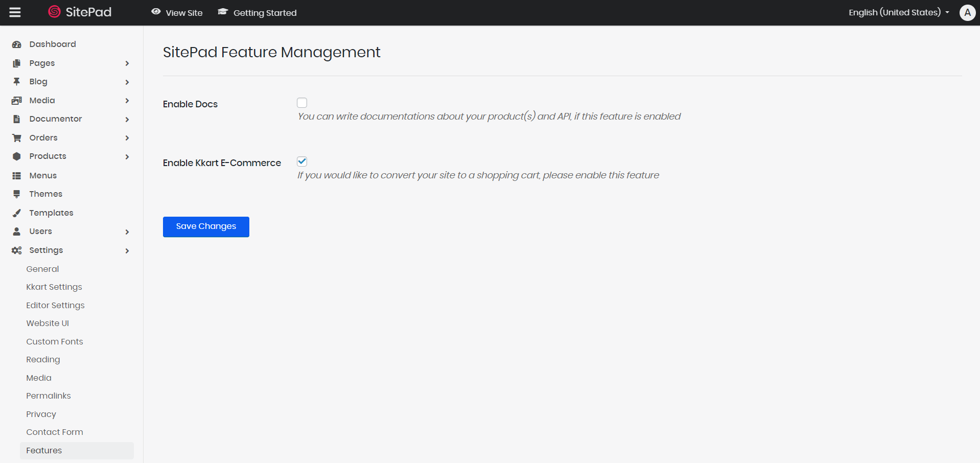
Task: Click the Getting Started link
Action: 265,13
